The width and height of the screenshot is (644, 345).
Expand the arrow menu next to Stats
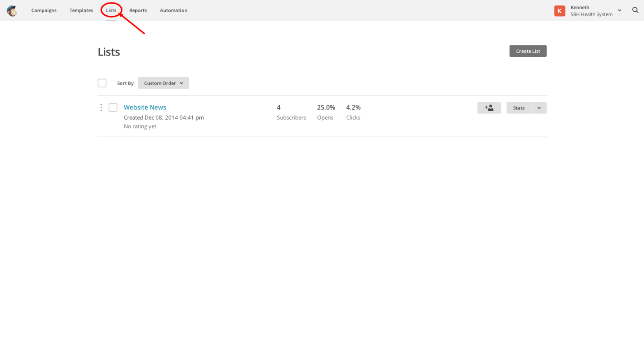pyautogui.click(x=539, y=108)
